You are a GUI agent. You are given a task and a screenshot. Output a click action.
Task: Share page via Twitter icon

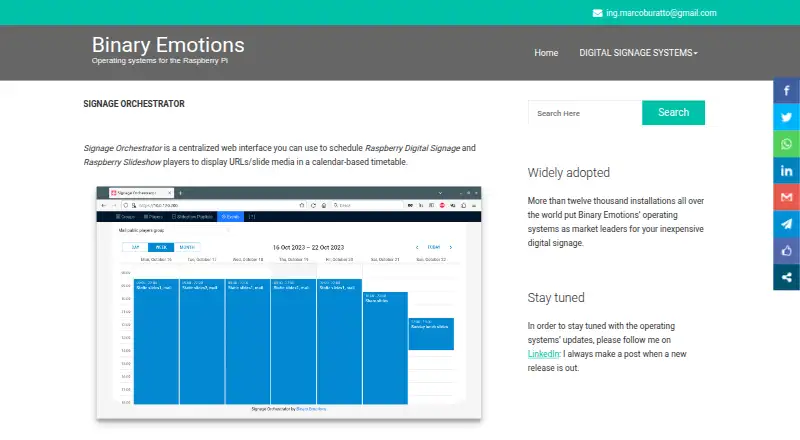tap(786, 117)
